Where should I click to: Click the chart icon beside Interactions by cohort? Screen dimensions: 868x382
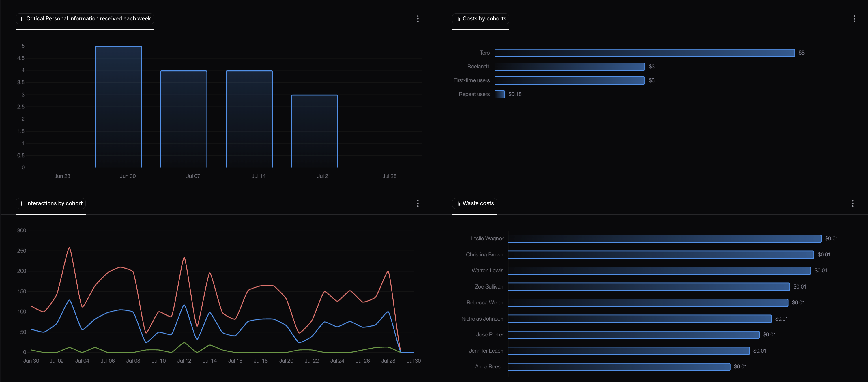[22, 203]
